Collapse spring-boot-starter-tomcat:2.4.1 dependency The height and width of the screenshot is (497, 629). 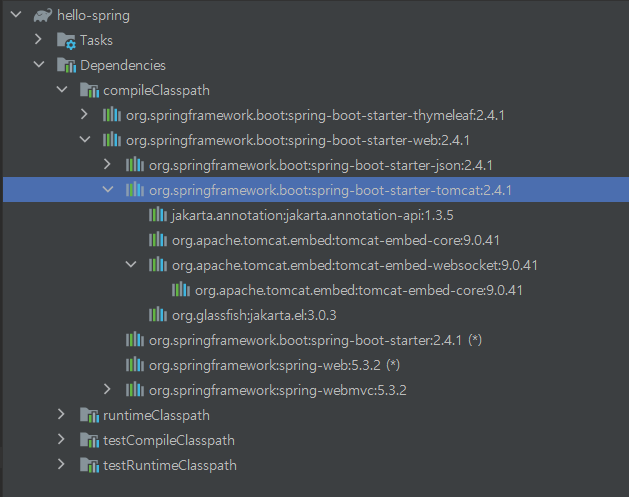pyautogui.click(x=108, y=189)
